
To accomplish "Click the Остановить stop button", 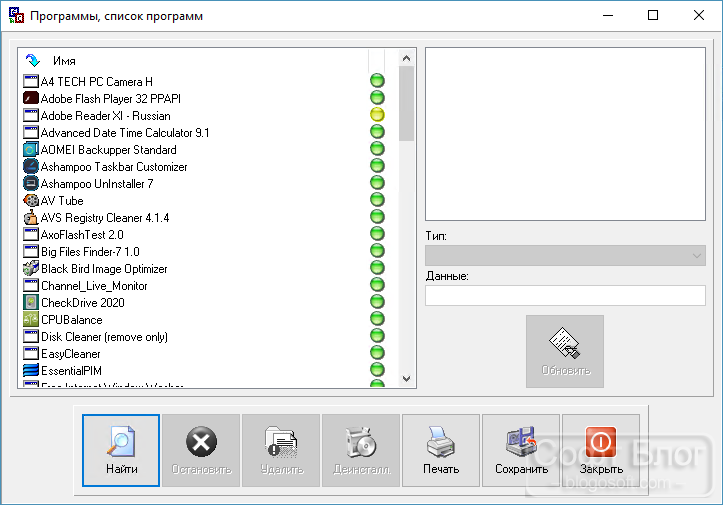I will (201, 450).
